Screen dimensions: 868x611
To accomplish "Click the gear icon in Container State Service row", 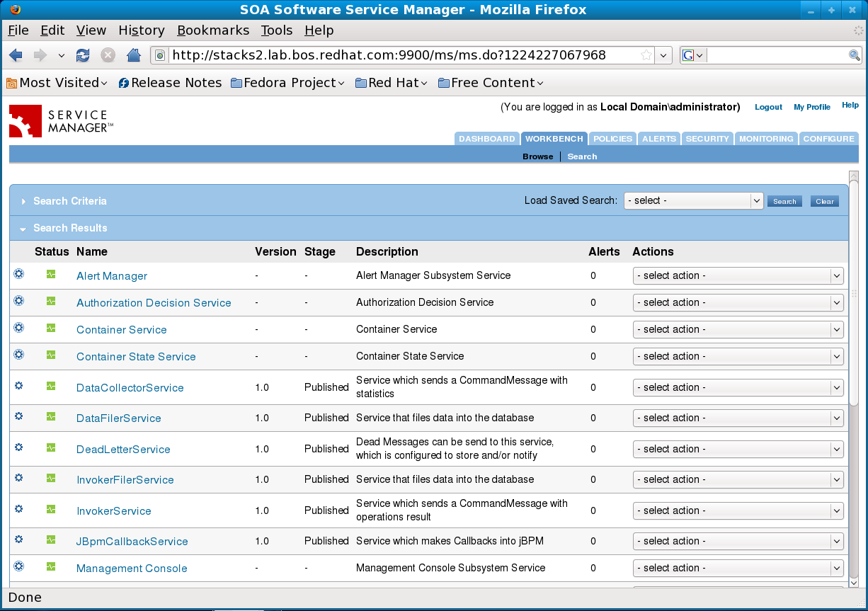I will [x=19, y=355].
